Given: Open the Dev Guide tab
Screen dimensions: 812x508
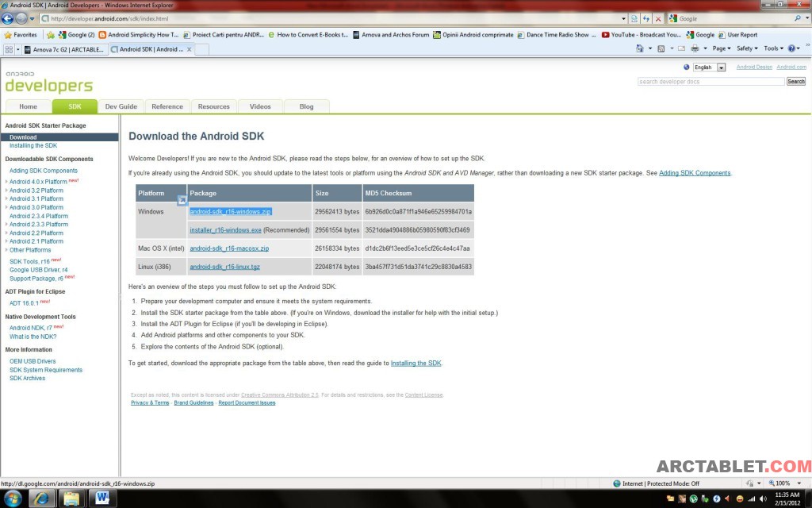Looking at the screenshot, I should (121, 106).
